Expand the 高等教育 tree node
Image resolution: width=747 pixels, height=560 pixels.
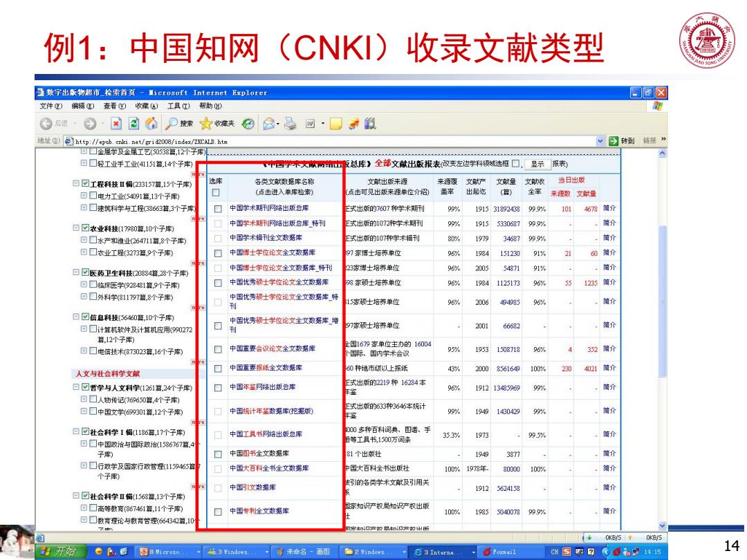click(84, 508)
